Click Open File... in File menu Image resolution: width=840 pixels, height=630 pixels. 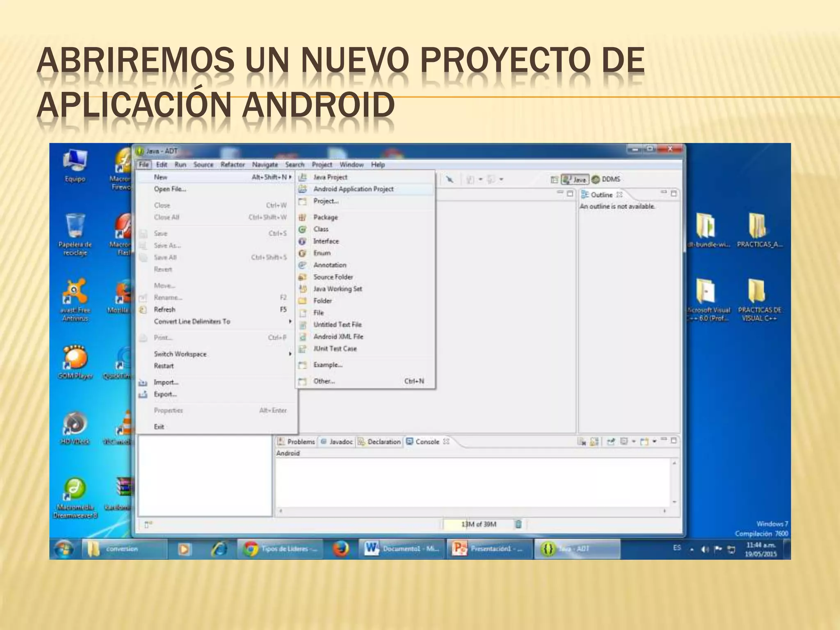pos(216,189)
